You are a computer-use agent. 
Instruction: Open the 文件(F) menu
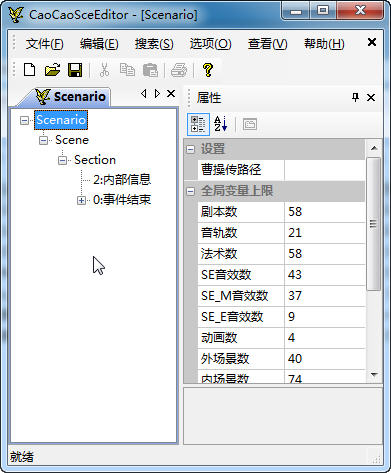click(45, 44)
